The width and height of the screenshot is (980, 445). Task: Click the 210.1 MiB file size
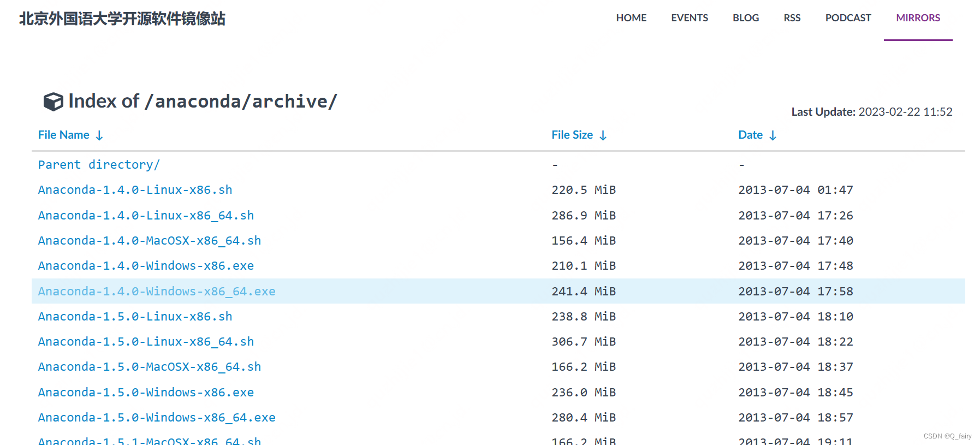click(x=584, y=266)
